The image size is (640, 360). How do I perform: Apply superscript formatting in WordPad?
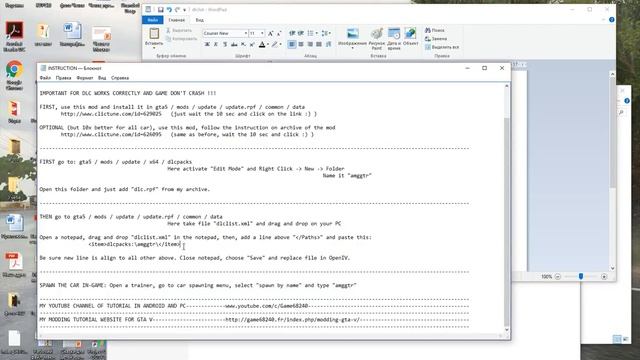pos(252,44)
